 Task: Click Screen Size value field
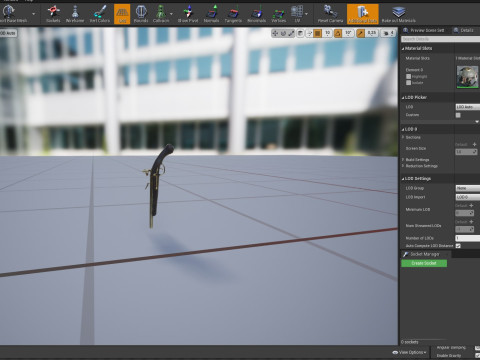pyautogui.click(x=466, y=152)
